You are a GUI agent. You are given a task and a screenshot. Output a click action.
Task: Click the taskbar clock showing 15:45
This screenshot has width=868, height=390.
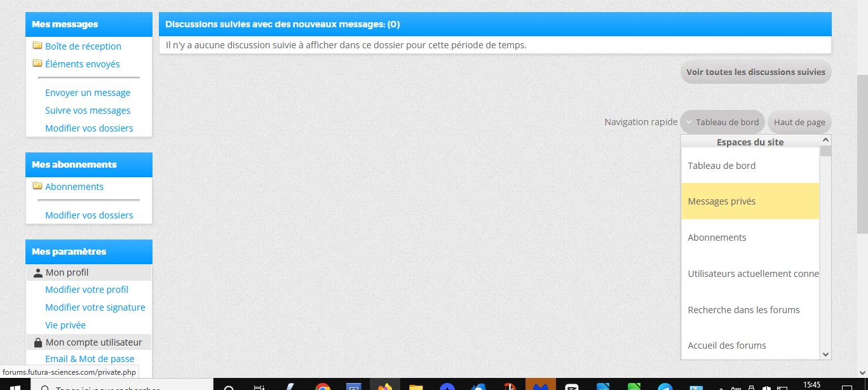click(x=812, y=385)
